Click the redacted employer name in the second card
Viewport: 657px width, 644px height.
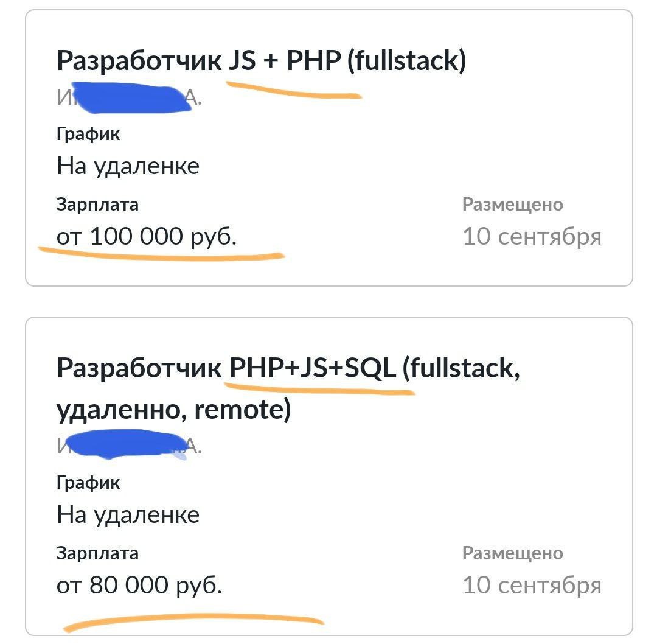coord(129,446)
